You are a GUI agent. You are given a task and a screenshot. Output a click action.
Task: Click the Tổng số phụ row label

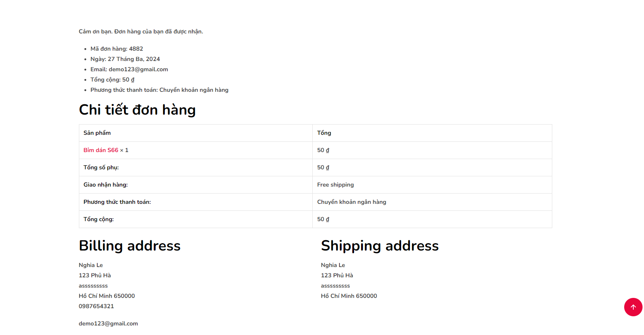click(x=101, y=167)
